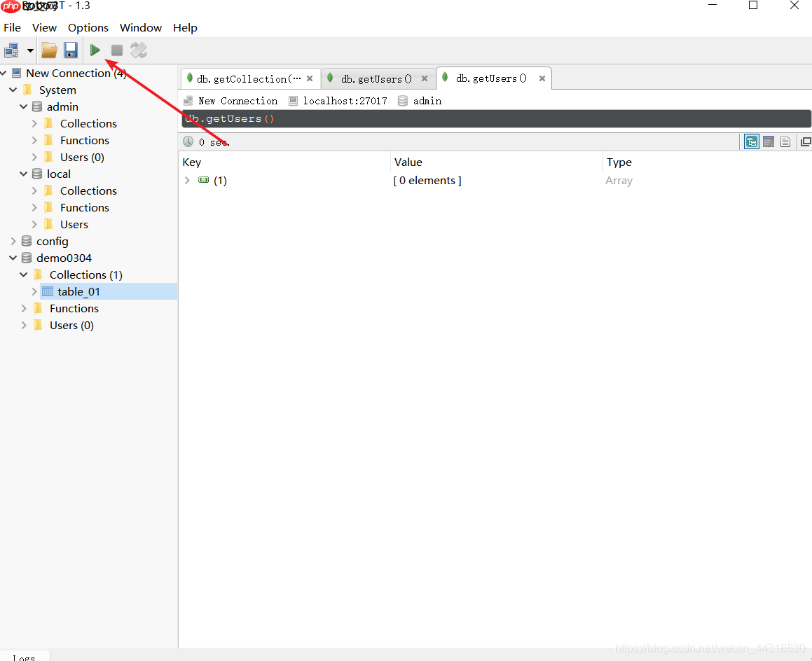Screen dimensions: 812x661
Task: Select the New Connection (4) computer icon
Action: click(17, 73)
